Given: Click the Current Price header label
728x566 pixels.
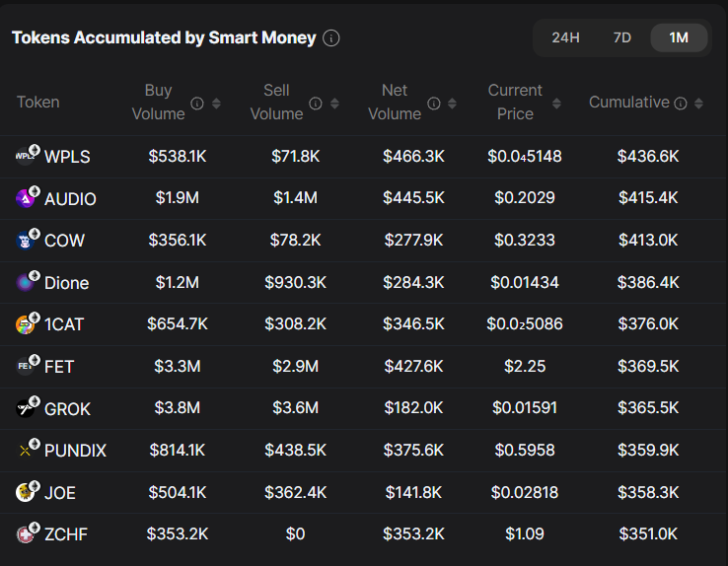Looking at the screenshot, I should click(x=515, y=103).
